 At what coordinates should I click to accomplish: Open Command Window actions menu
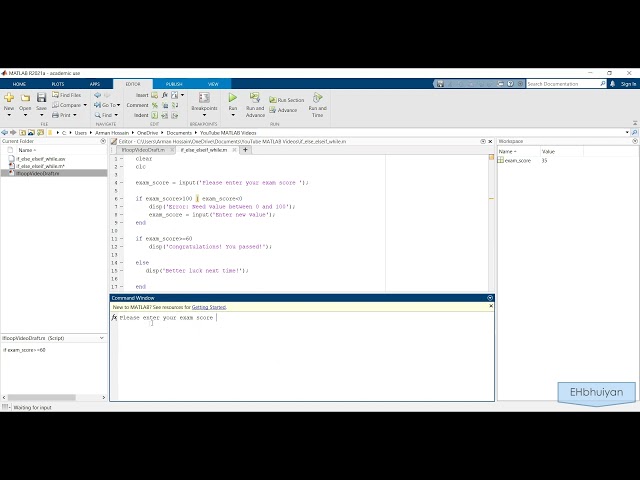[x=490, y=298]
